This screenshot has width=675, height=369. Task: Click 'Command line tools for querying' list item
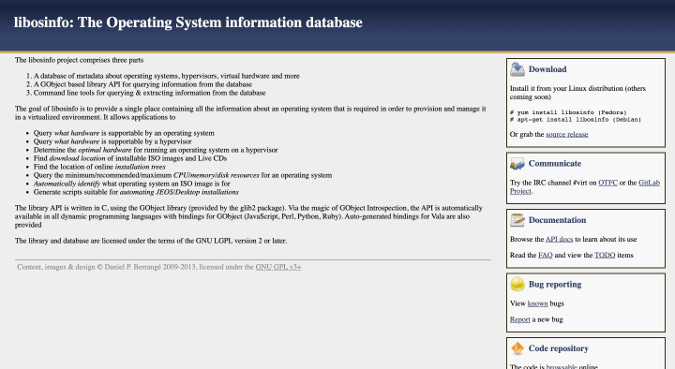pos(149,93)
